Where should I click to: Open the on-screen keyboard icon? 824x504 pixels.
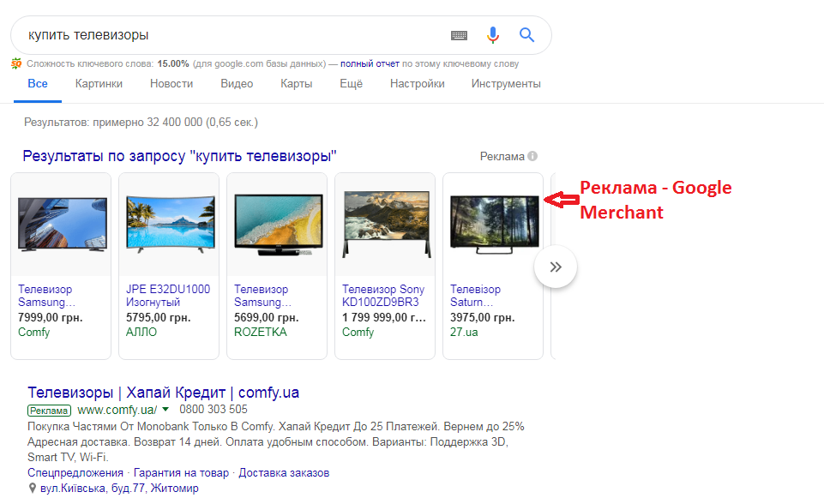(x=459, y=35)
